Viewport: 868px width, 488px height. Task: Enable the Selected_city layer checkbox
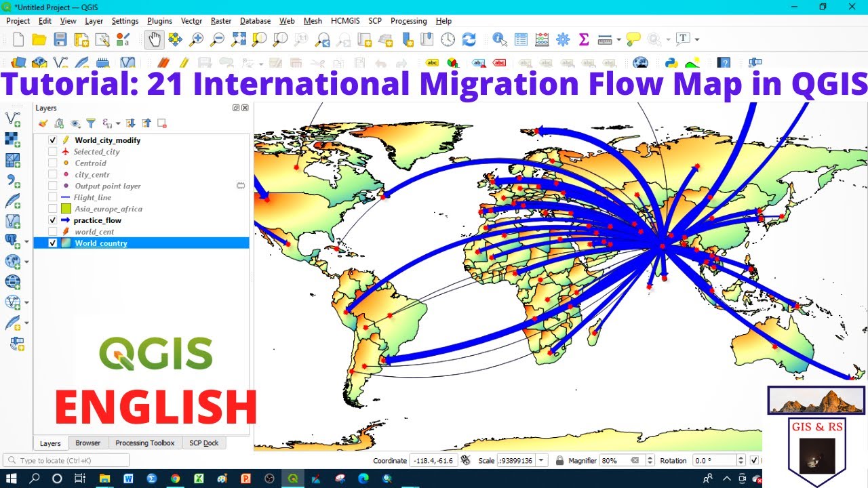click(x=52, y=152)
